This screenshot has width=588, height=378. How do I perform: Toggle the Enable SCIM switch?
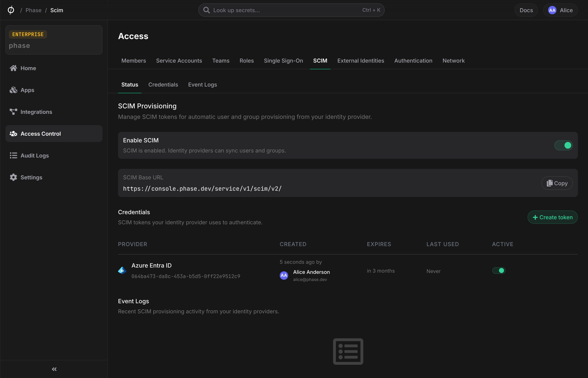pos(563,145)
